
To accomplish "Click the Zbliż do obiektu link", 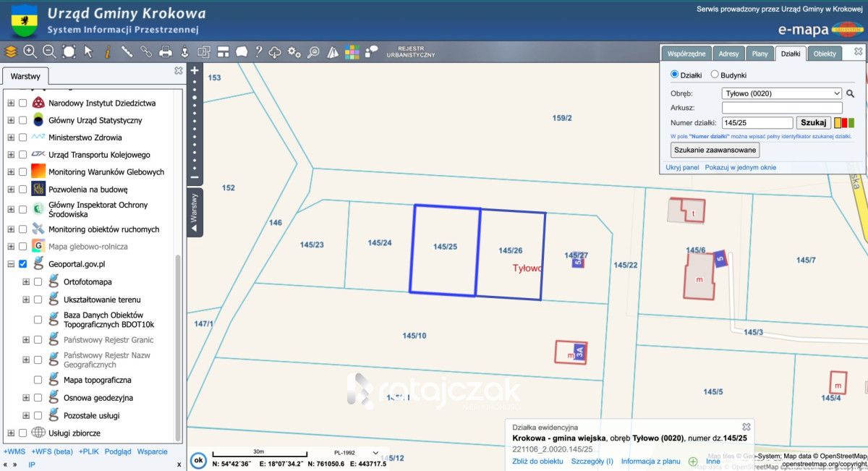I will tap(537, 461).
